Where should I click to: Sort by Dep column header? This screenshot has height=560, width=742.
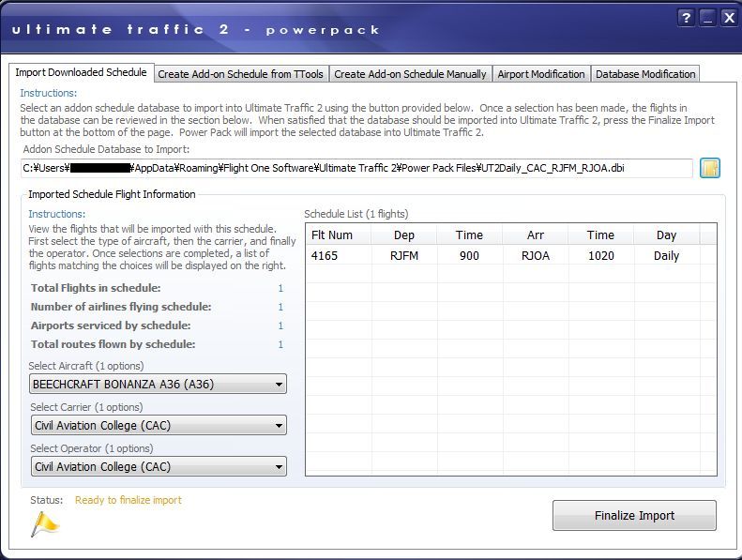[x=404, y=235]
